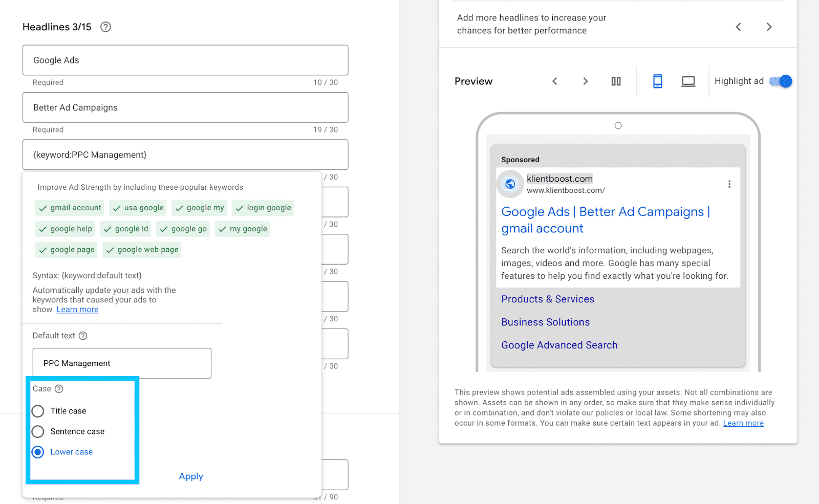Toggle the Highlight ad switch
819x504 pixels.
781,81
